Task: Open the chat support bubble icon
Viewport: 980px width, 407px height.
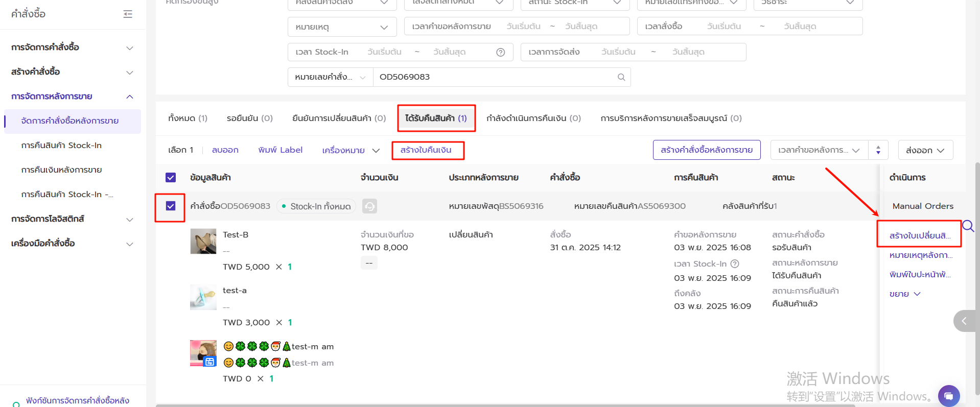Action: (x=948, y=396)
